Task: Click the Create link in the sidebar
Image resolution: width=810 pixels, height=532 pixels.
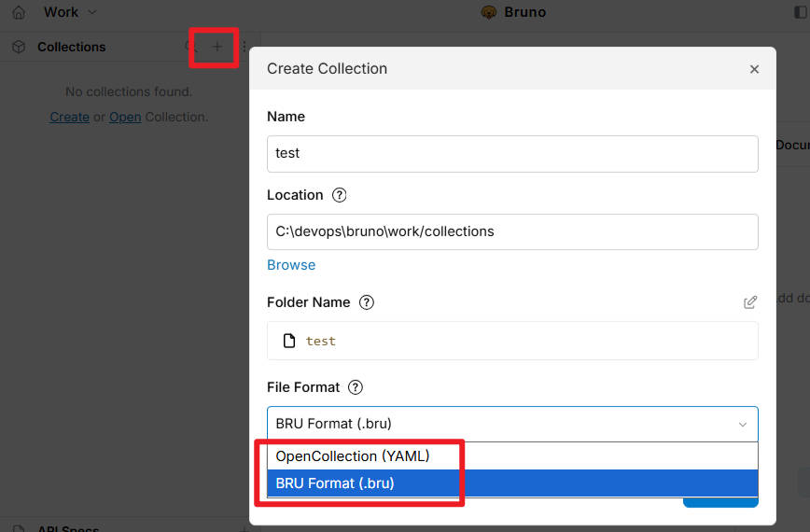Action: click(x=69, y=118)
